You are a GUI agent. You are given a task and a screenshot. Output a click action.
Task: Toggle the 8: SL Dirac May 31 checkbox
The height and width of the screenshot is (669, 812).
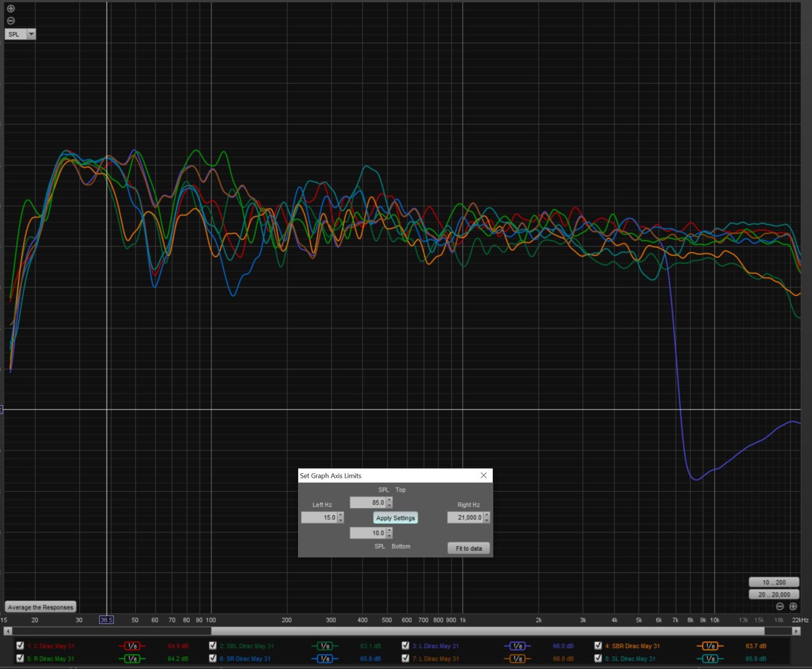pos(598,658)
